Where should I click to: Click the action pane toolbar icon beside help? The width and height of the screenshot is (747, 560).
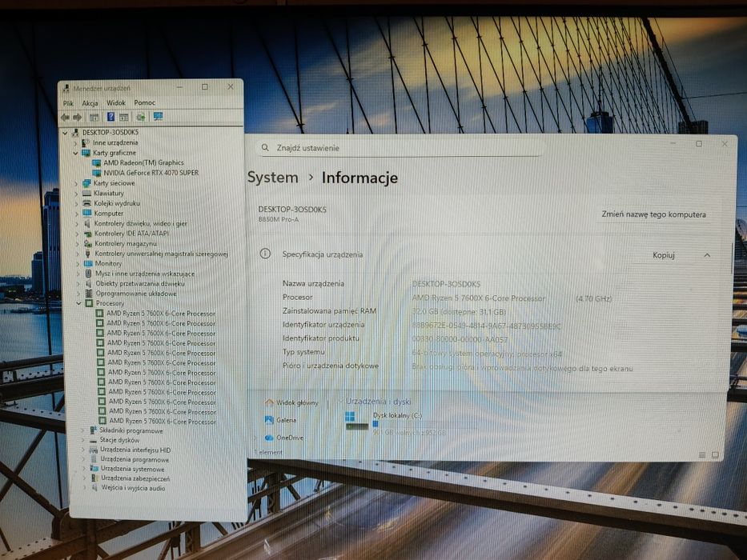[124, 117]
